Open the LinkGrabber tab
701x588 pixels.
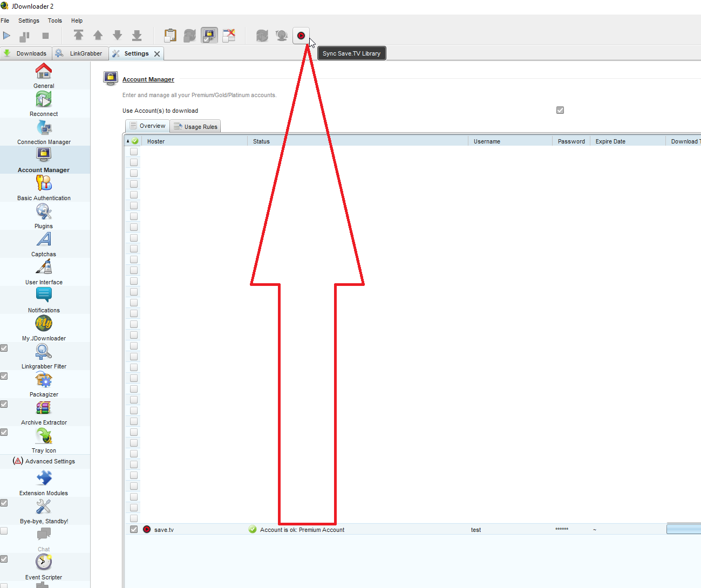pos(80,53)
